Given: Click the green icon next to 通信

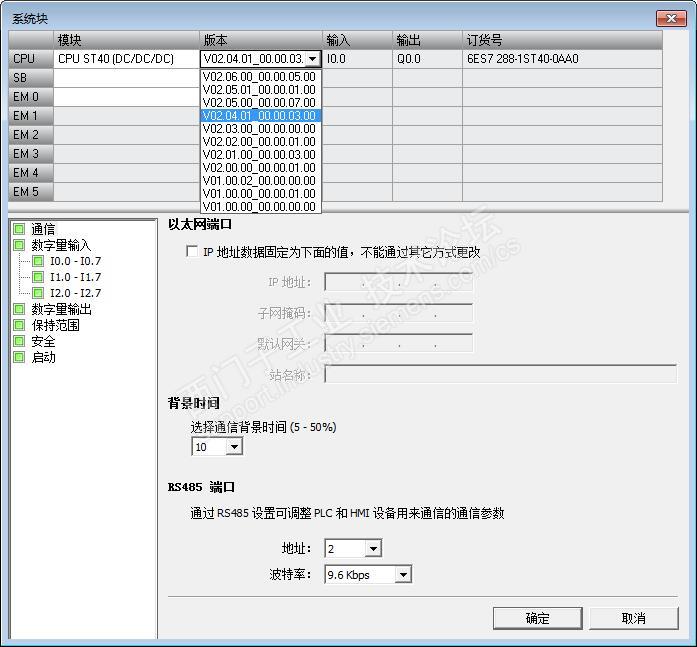Looking at the screenshot, I should [19, 229].
